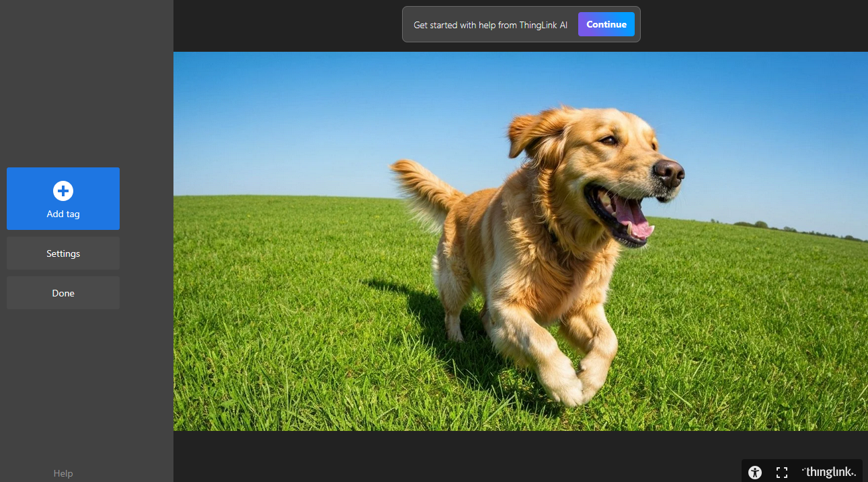Viewport: 868px width, 482px height.
Task: Open the Settings panel
Action: 63,253
